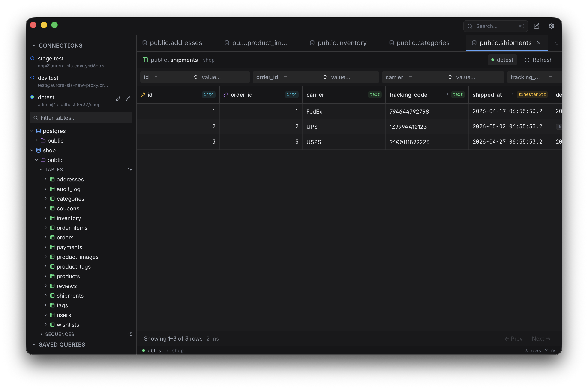The height and width of the screenshot is (389, 588).
Task: Click the audit_log table icon
Action: (52, 189)
